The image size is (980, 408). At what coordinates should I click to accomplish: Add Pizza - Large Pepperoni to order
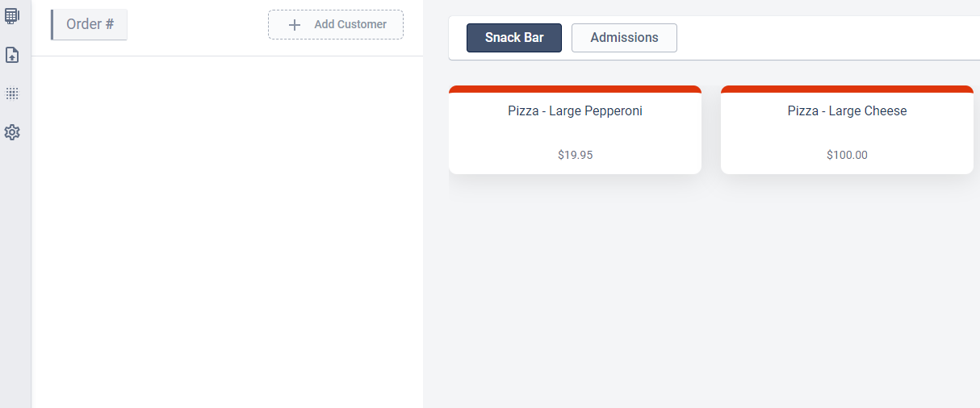(575, 129)
